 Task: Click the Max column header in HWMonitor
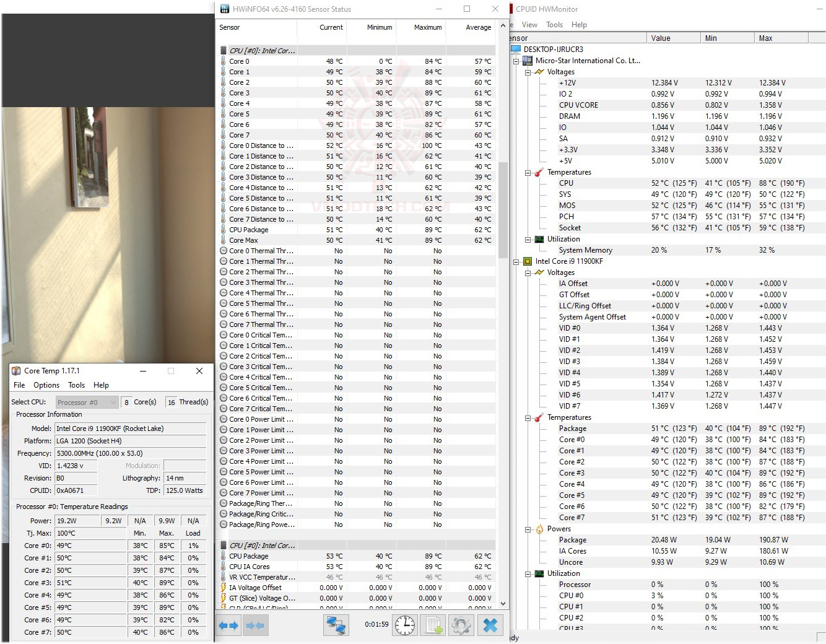coord(781,38)
